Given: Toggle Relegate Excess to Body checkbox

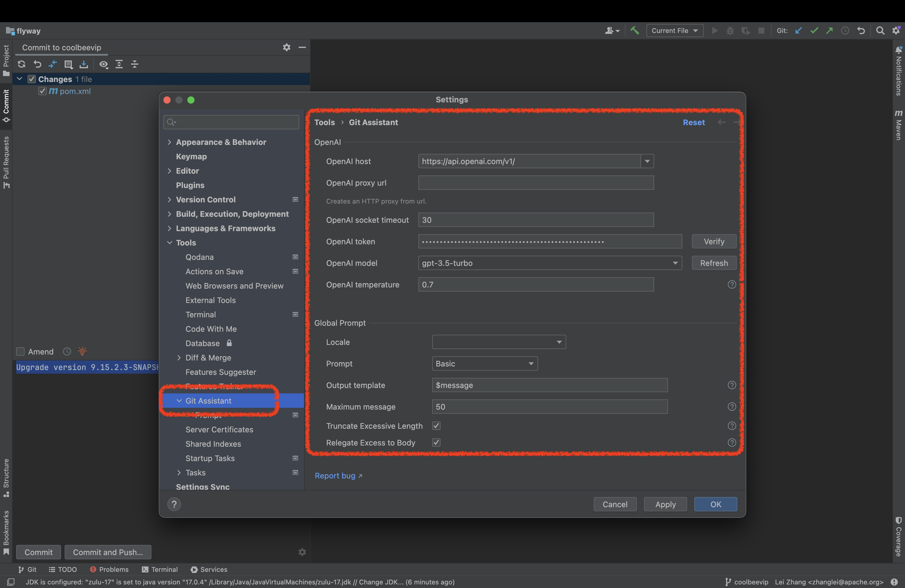Looking at the screenshot, I should (x=436, y=442).
